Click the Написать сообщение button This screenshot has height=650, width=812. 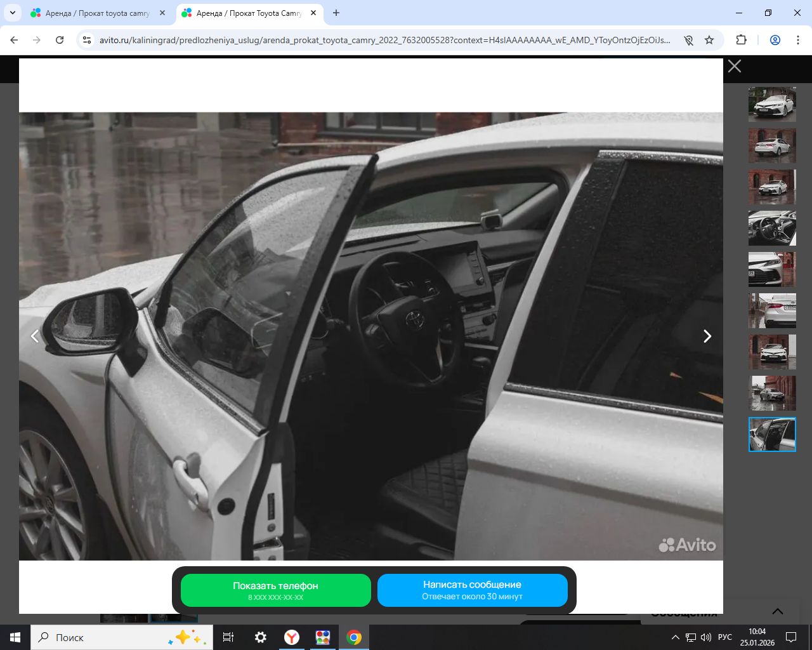(473, 590)
